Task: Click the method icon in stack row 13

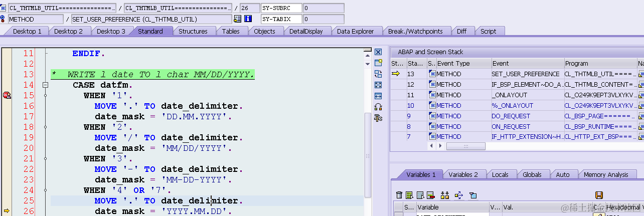Action: point(432,74)
